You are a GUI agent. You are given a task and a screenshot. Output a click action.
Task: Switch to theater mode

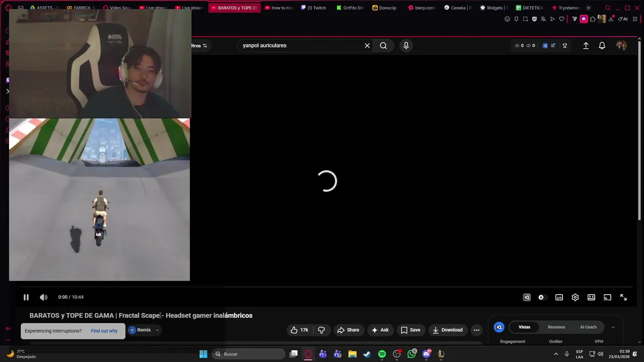[591, 297]
